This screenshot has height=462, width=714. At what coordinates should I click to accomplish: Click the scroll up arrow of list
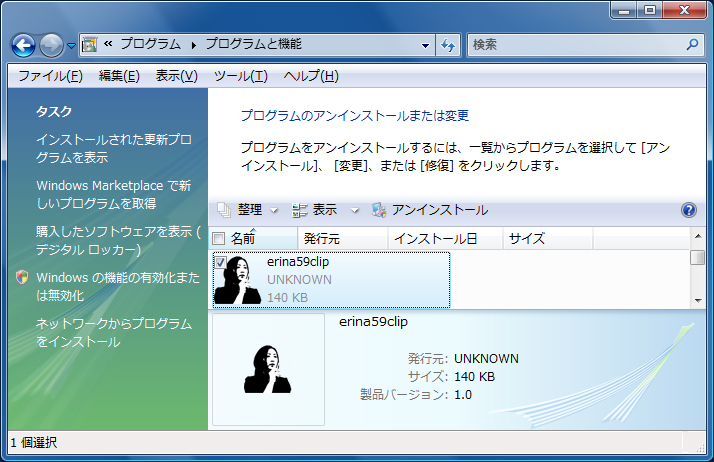point(698,236)
